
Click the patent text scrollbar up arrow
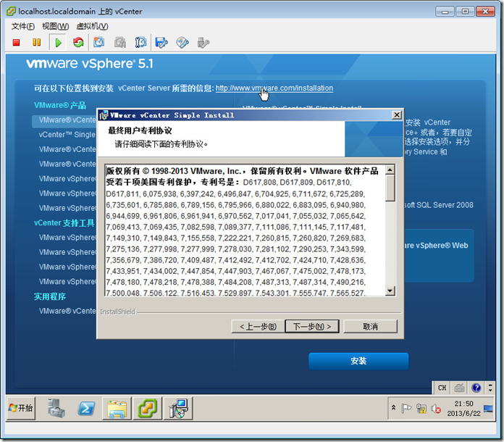(390, 170)
